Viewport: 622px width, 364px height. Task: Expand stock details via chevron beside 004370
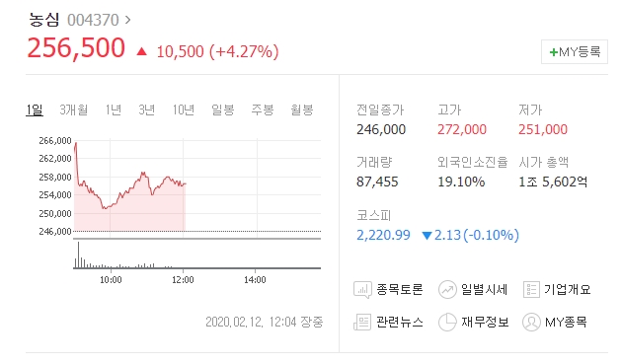pyautogui.click(x=127, y=20)
